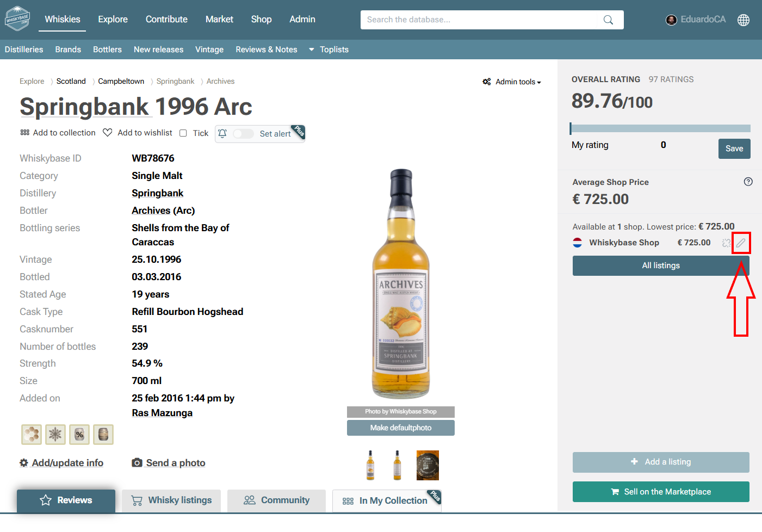Screen dimensions: 762x532
Task: Click the Netherlands flag beside Whiskybase Shop
Action: (578, 243)
